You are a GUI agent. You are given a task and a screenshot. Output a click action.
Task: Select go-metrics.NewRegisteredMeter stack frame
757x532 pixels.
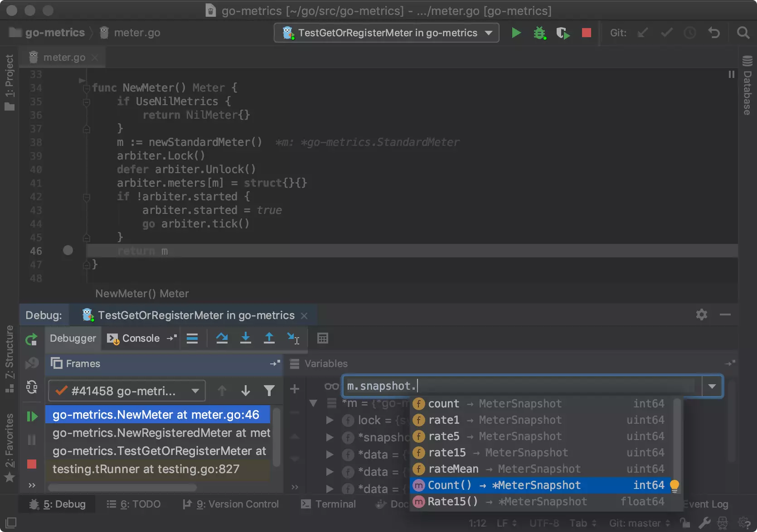point(161,433)
